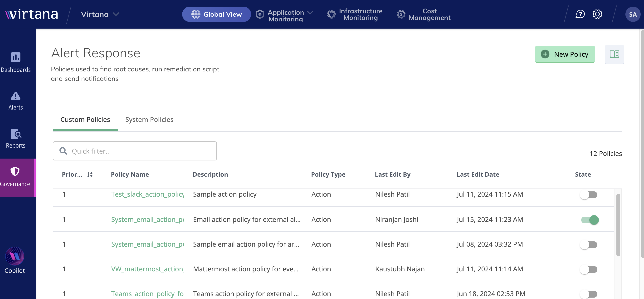Open the Test_slack_action_policy link

point(147,194)
